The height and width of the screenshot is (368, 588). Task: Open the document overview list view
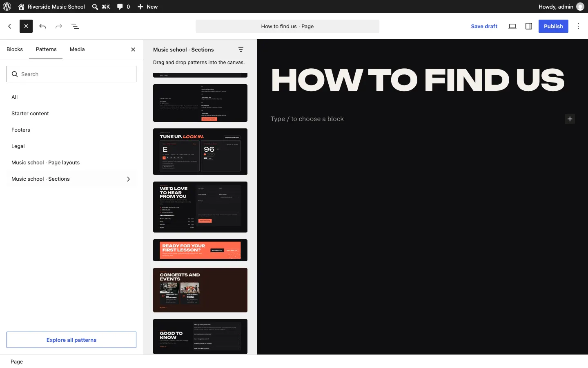pyautogui.click(x=75, y=26)
